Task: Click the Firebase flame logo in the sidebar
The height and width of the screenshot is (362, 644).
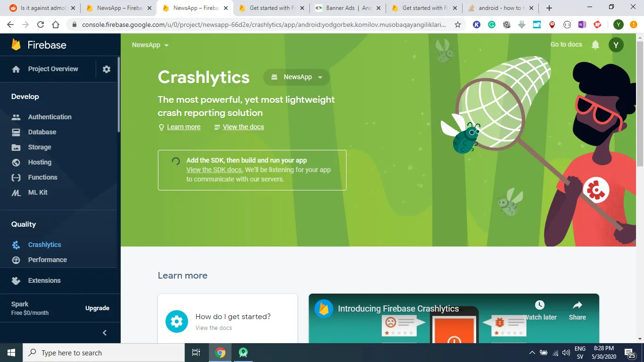Action: pos(16,45)
